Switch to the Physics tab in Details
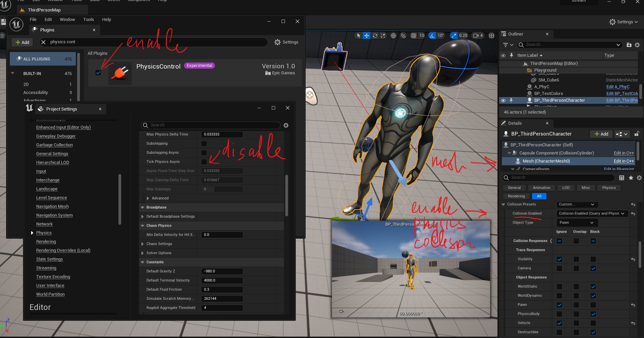Screen dimensions: 644x338 click(x=609, y=188)
